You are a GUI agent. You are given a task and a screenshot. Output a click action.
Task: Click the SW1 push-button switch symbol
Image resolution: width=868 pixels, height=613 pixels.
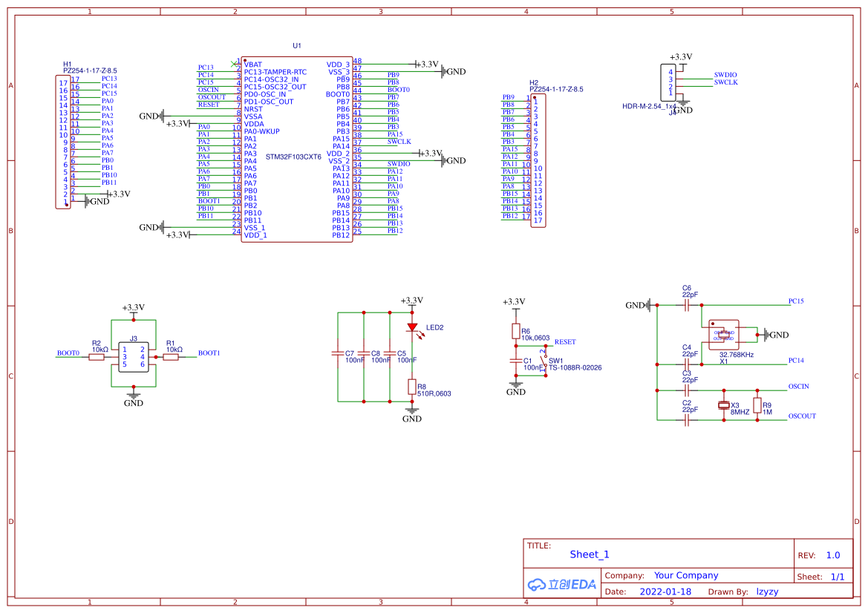click(x=545, y=361)
